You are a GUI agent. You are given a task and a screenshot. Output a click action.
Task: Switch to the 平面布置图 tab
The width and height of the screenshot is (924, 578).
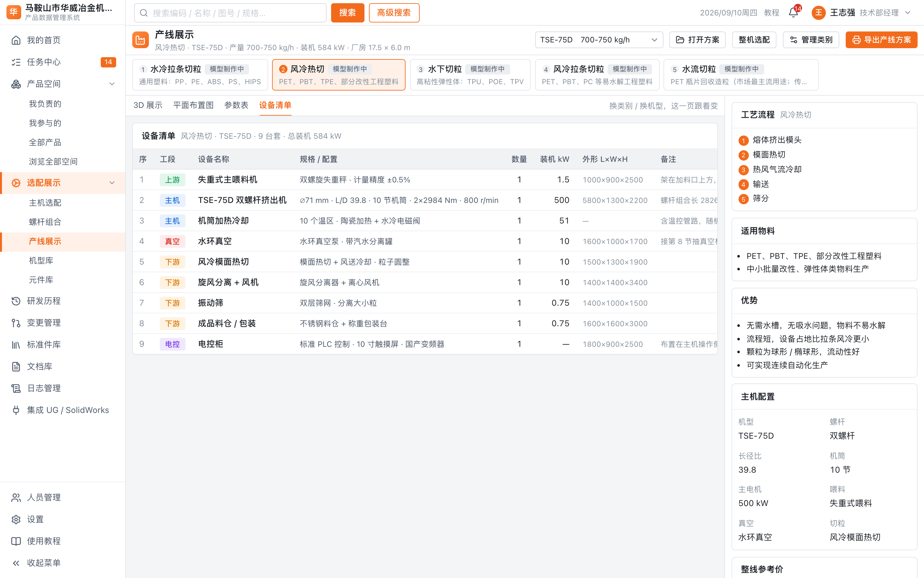[193, 105]
